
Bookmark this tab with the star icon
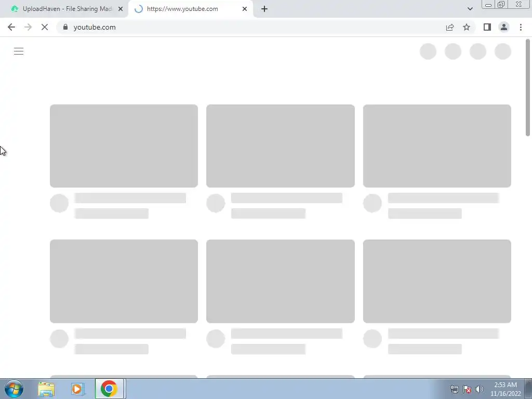(467, 27)
